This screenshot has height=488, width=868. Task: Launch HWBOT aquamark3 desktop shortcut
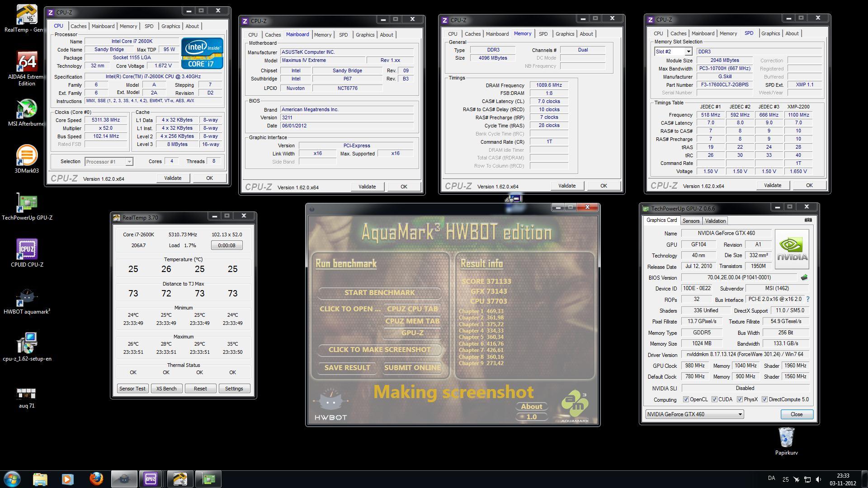click(x=26, y=300)
